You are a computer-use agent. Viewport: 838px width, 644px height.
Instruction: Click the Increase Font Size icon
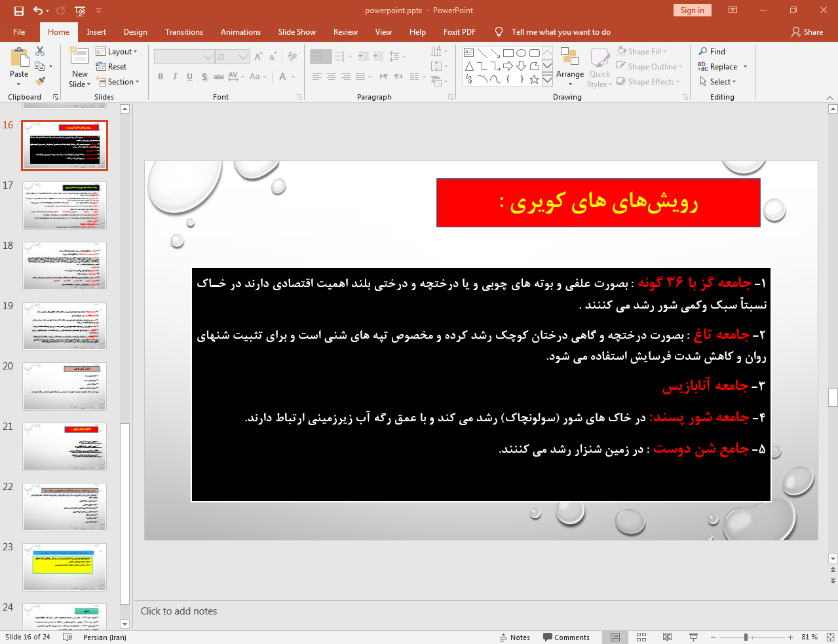tap(258, 57)
